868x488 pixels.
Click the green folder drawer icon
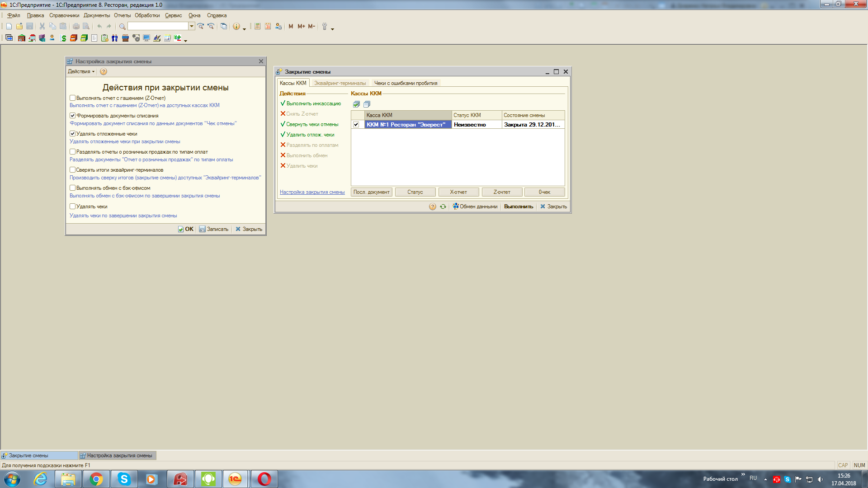point(84,38)
